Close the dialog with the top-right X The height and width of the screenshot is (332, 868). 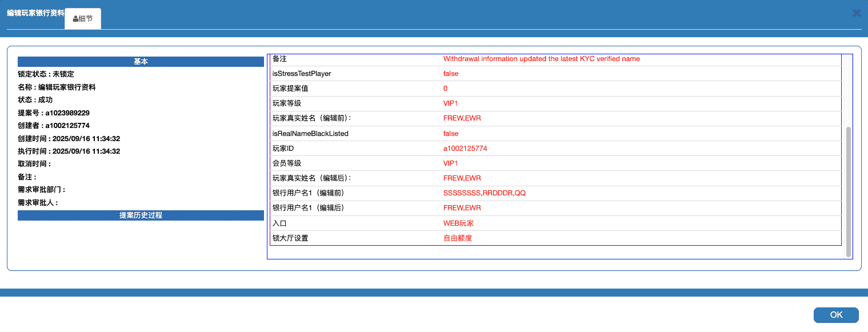coord(857,13)
